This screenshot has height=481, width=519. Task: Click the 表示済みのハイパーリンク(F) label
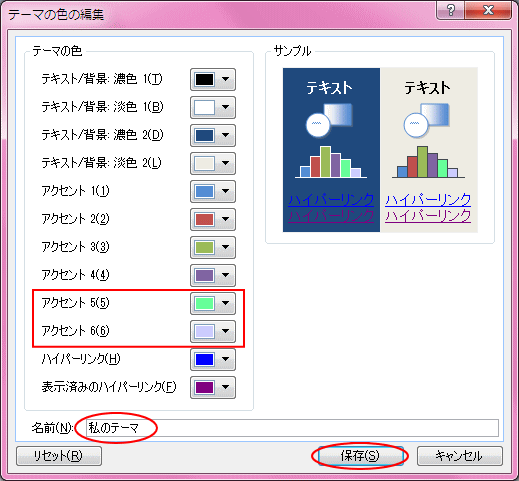109,387
